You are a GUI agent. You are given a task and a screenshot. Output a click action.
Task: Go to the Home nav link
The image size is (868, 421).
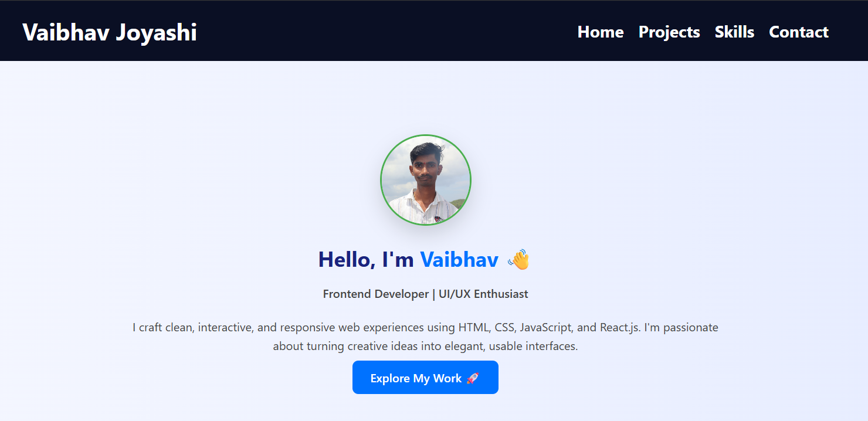[x=601, y=32]
